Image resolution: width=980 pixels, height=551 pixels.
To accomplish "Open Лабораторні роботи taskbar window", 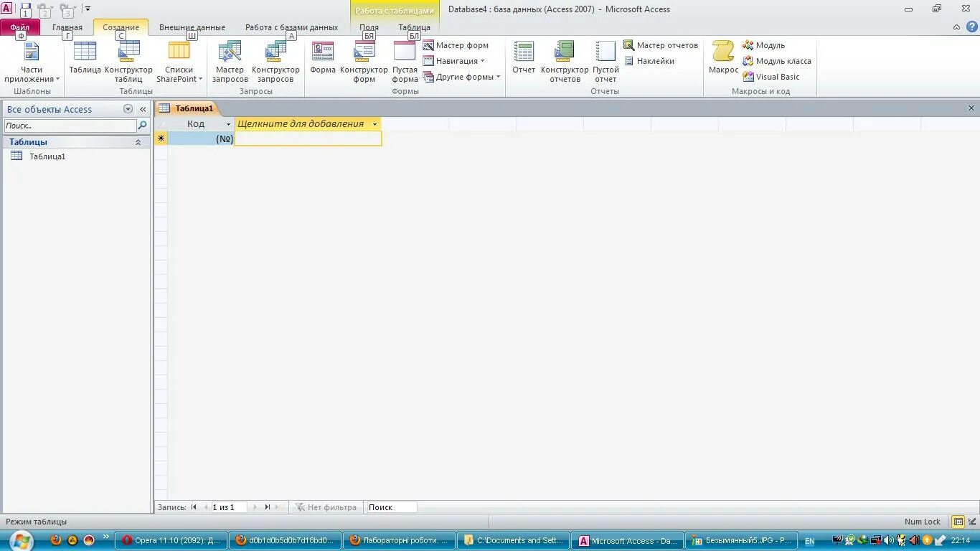I will coord(400,540).
